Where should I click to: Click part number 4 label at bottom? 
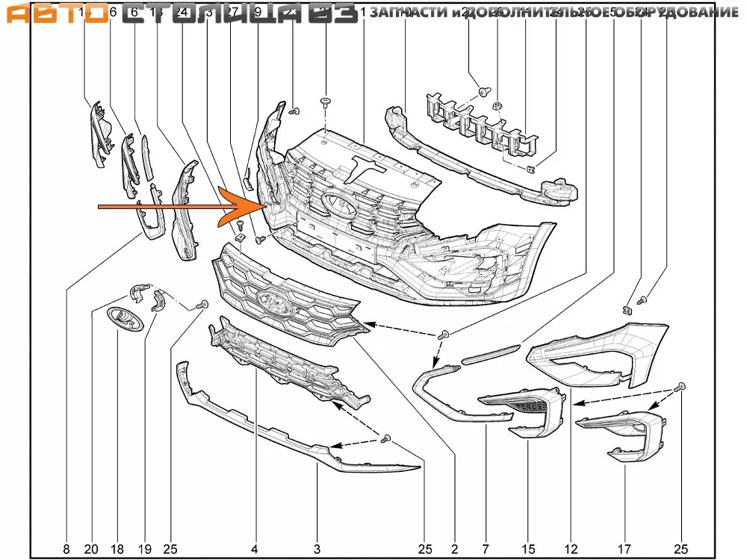[255, 550]
